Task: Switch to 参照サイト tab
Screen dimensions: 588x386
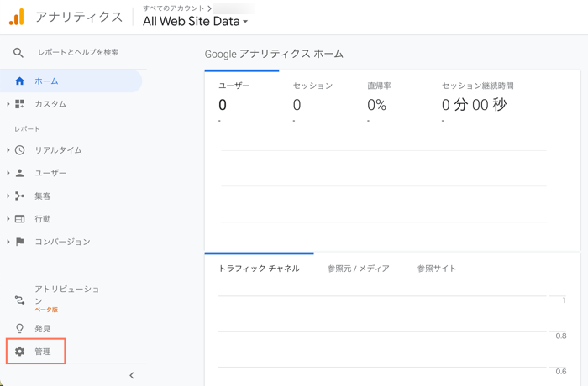Action: 437,269
